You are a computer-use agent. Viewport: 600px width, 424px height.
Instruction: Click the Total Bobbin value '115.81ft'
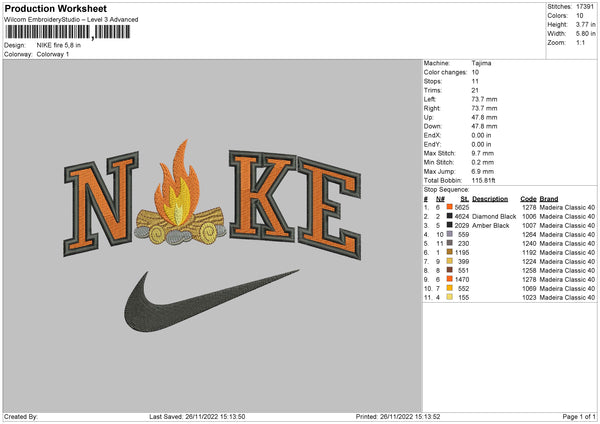[483, 180]
